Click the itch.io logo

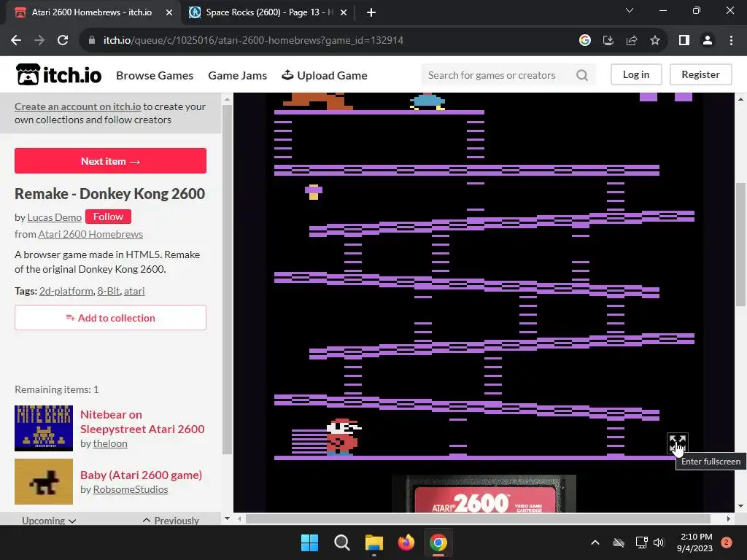[58, 75]
